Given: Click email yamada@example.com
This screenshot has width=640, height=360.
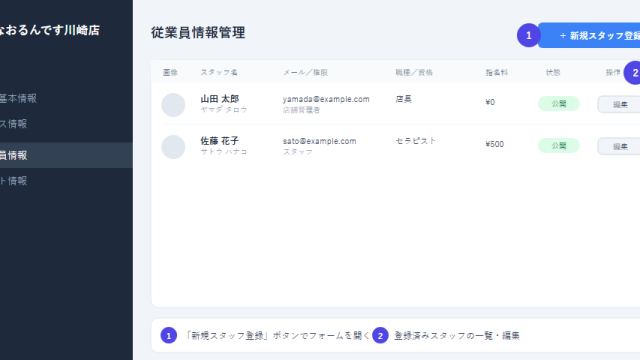Looking at the screenshot, I should pyautogui.click(x=326, y=99).
